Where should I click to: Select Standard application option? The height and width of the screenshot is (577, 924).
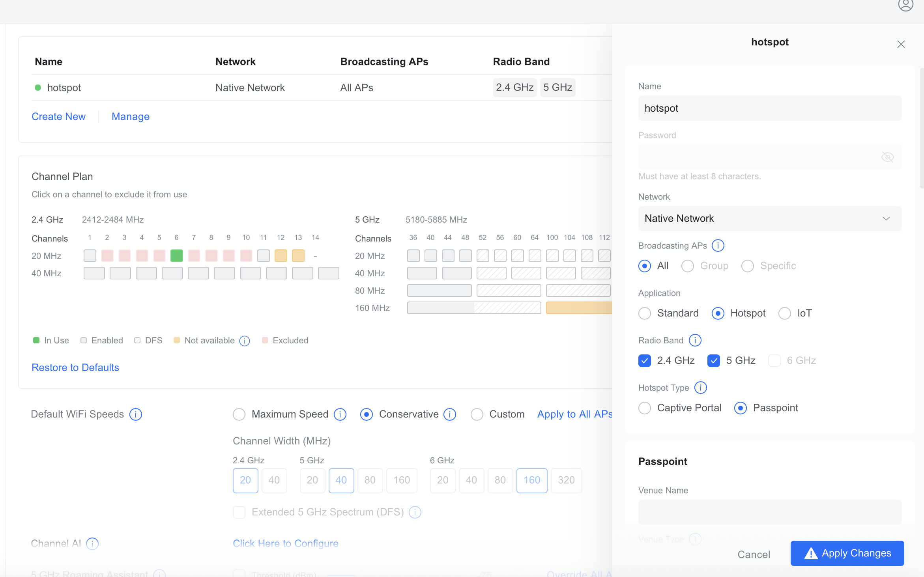(x=645, y=313)
